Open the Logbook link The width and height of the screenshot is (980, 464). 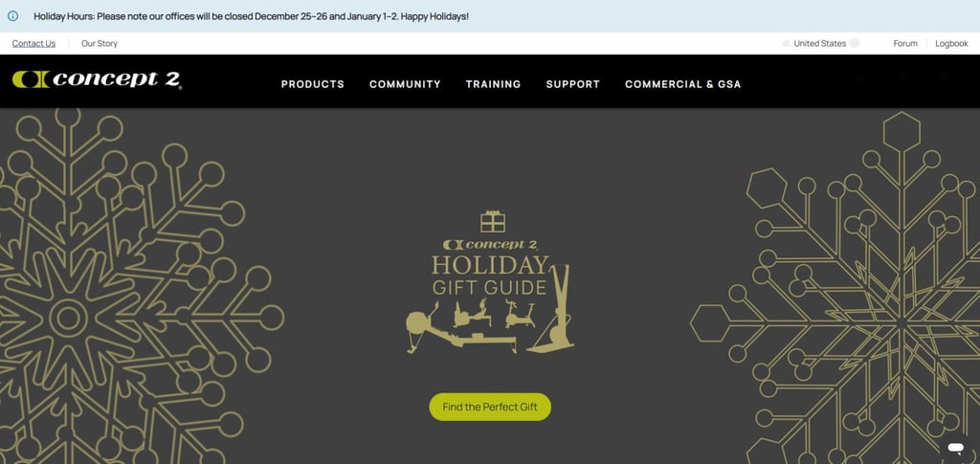pyautogui.click(x=951, y=44)
